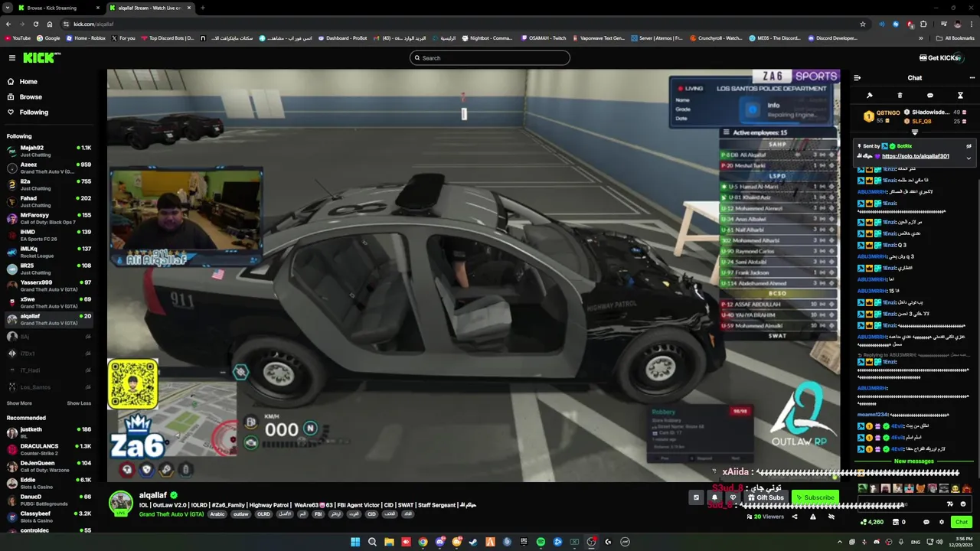Click Show Less under Following list
The image size is (980, 551).
coord(79,403)
